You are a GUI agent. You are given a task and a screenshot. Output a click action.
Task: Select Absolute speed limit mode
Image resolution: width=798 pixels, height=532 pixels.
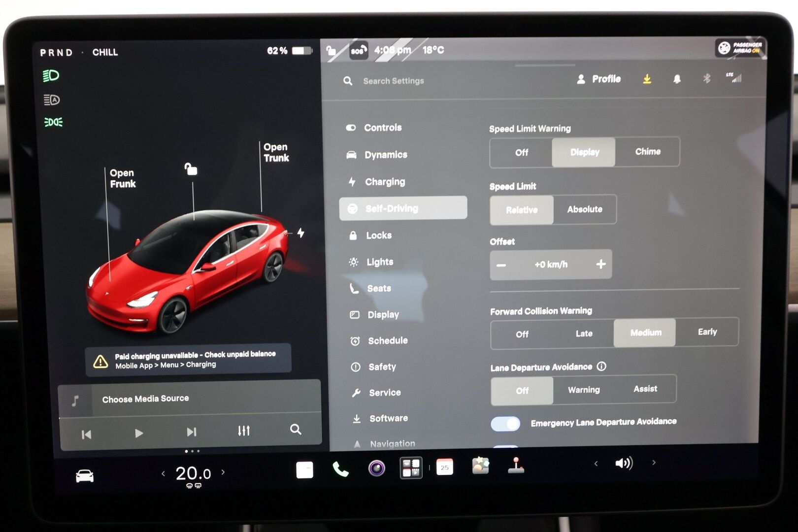(585, 209)
